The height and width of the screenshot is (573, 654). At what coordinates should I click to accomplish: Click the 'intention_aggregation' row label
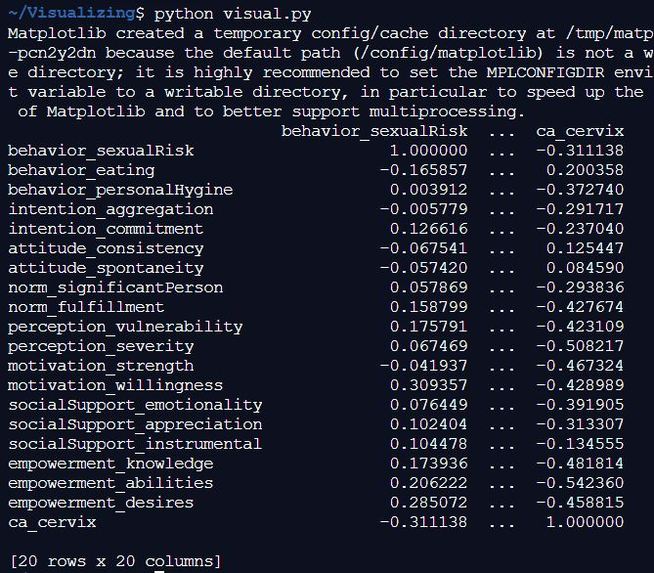click(x=111, y=209)
